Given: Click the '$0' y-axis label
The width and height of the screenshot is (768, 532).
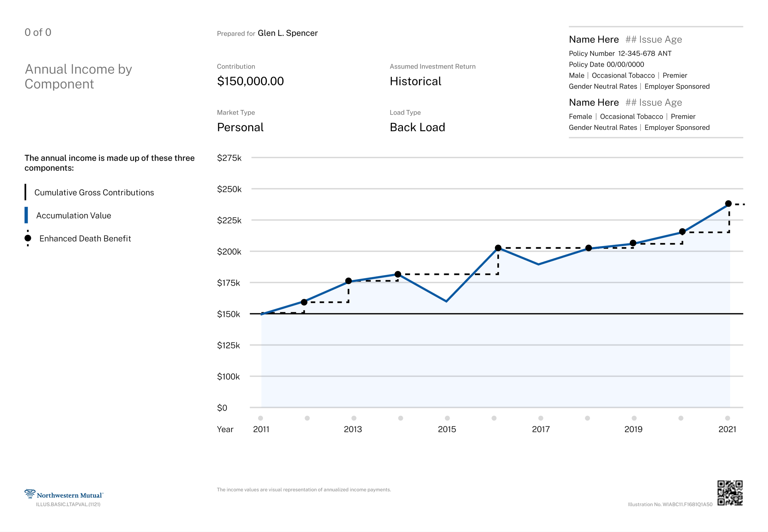Looking at the screenshot, I should pyautogui.click(x=222, y=408).
